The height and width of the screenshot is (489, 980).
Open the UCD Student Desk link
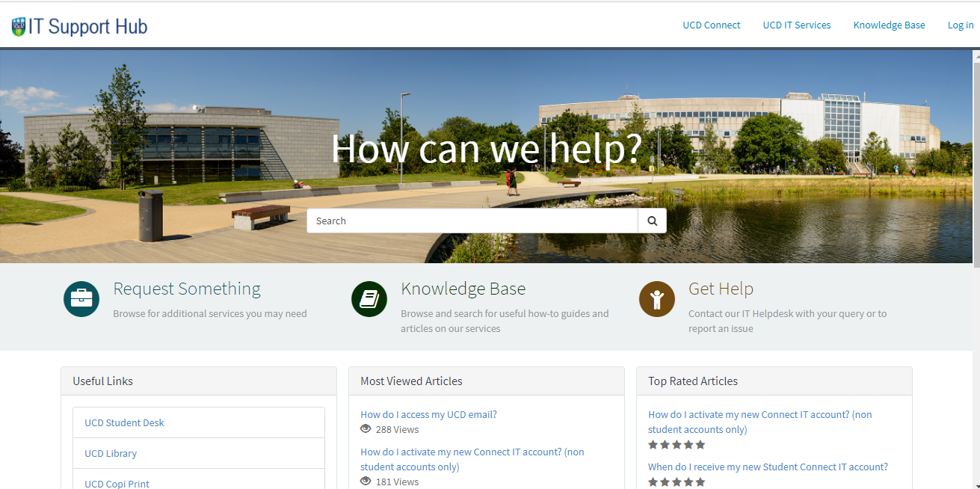coord(124,422)
